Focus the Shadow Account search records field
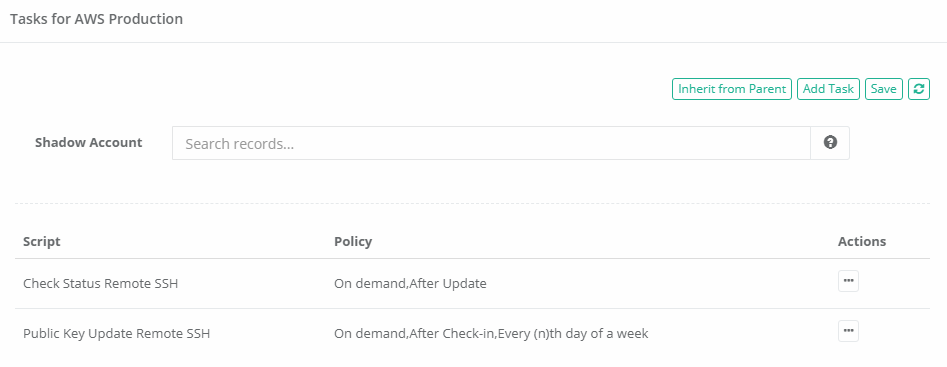This screenshot has width=947, height=367. tap(491, 143)
